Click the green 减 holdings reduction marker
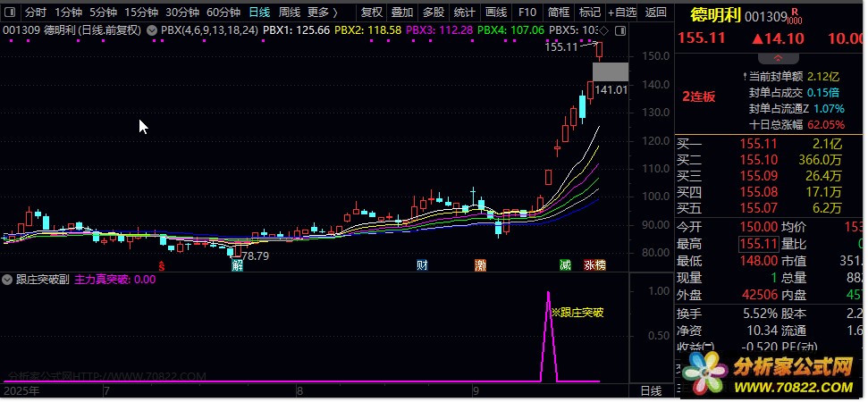The height and width of the screenshot is (402, 868). (565, 265)
